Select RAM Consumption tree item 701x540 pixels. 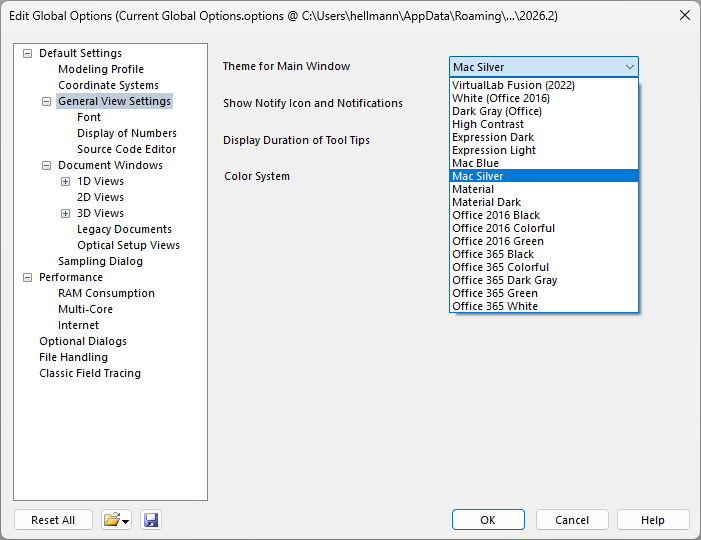106,293
